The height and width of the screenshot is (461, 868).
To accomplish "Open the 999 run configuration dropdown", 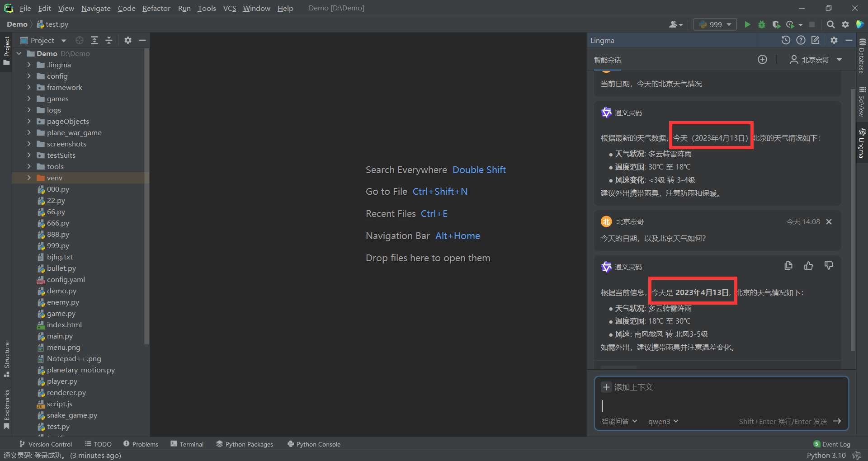I will pyautogui.click(x=715, y=24).
